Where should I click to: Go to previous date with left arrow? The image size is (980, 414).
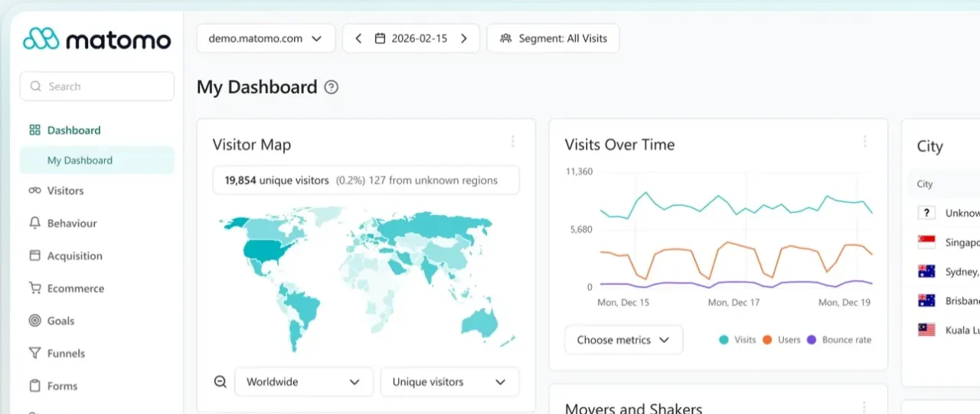coord(358,38)
